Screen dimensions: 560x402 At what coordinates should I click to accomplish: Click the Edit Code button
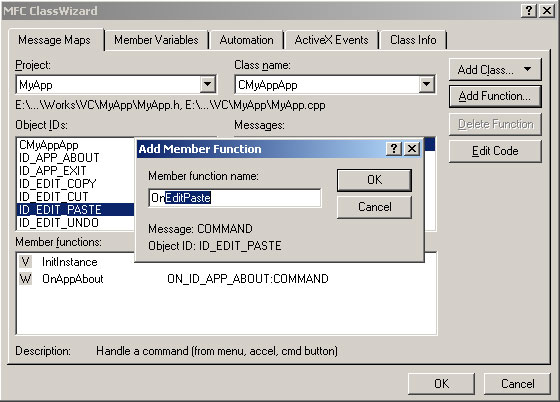(495, 151)
